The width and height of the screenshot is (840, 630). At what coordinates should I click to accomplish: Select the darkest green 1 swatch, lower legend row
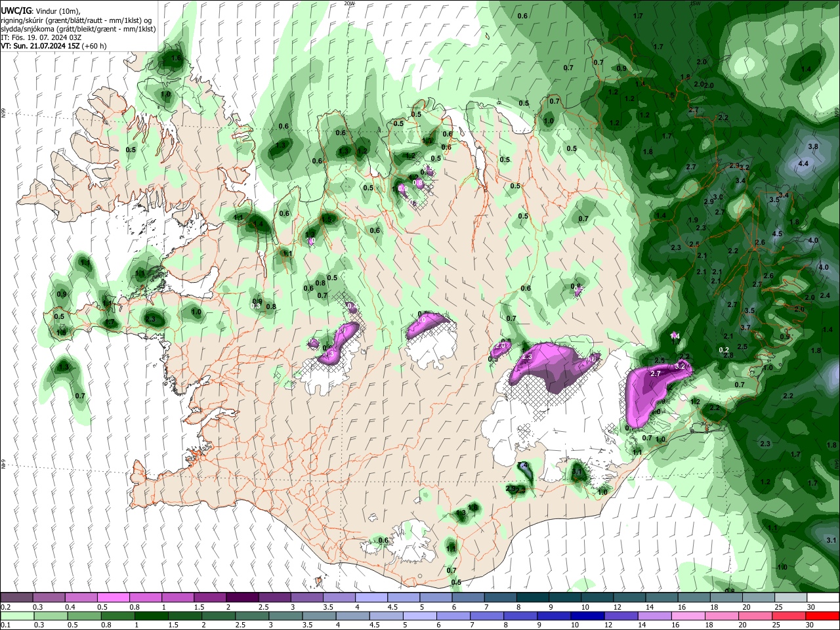point(151,616)
